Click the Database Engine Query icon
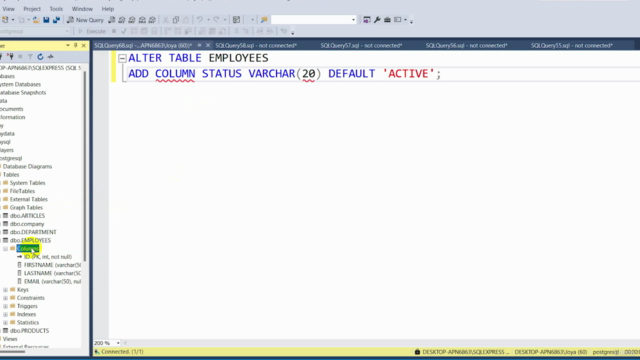Image resolution: width=640 pixels, height=360 pixels. point(111,20)
